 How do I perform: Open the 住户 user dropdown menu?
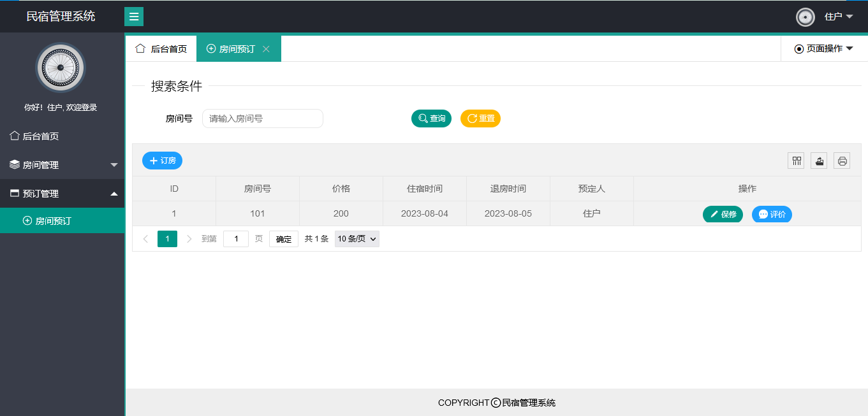pos(839,17)
